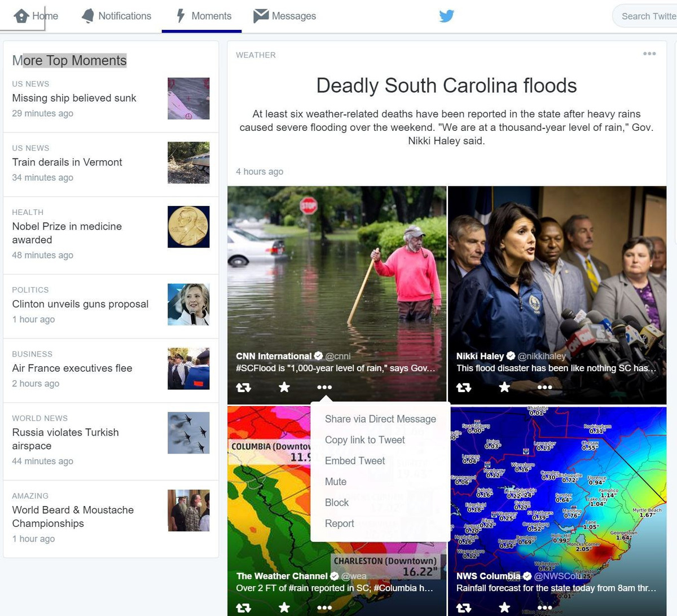
Task: Favorite The Weather Channel tweet
Action: [x=284, y=607]
